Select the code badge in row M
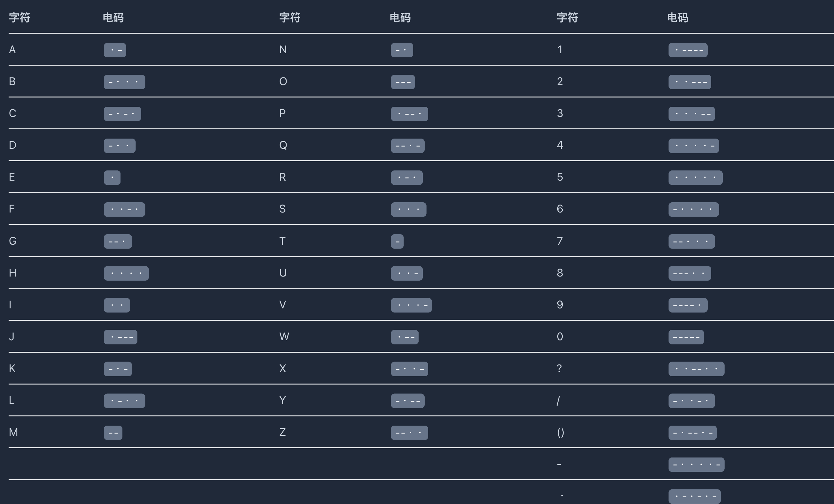The height and width of the screenshot is (504, 834). click(x=113, y=433)
